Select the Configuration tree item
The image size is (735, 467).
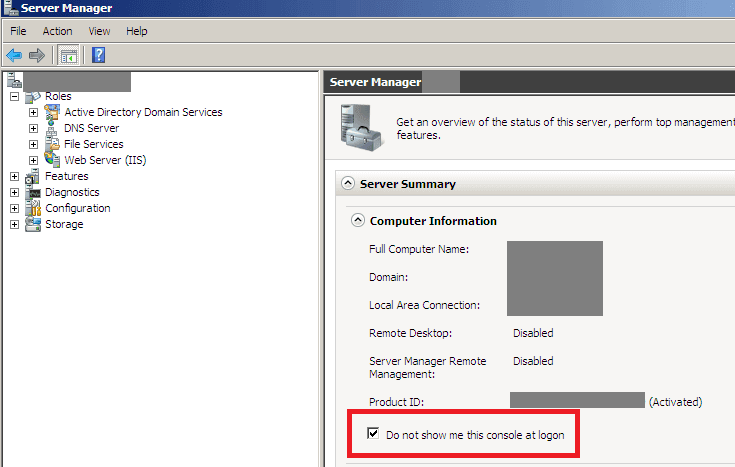(78, 208)
